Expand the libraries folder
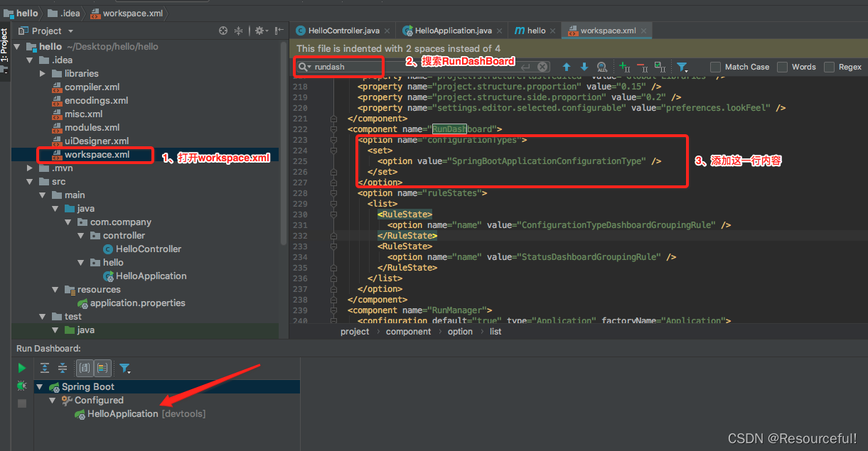The width and height of the screenshot is (868, 451). coord(43,74)
